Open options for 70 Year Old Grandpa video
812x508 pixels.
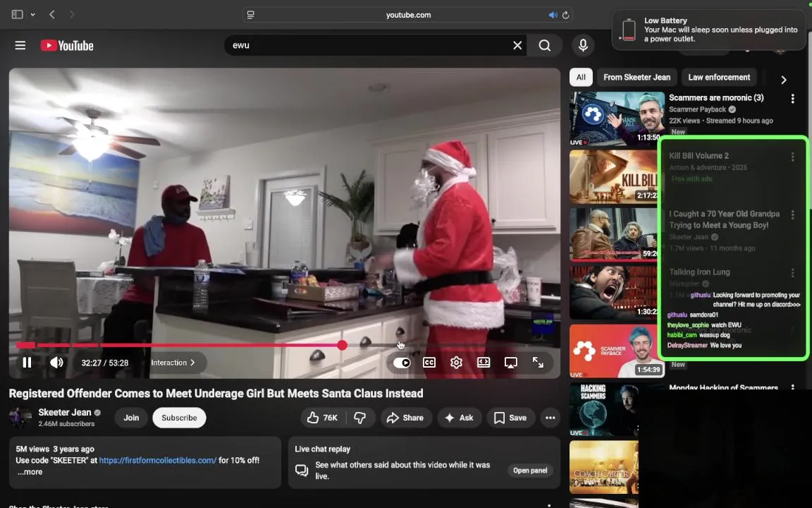pyautogui.click(x=792, y=214)
